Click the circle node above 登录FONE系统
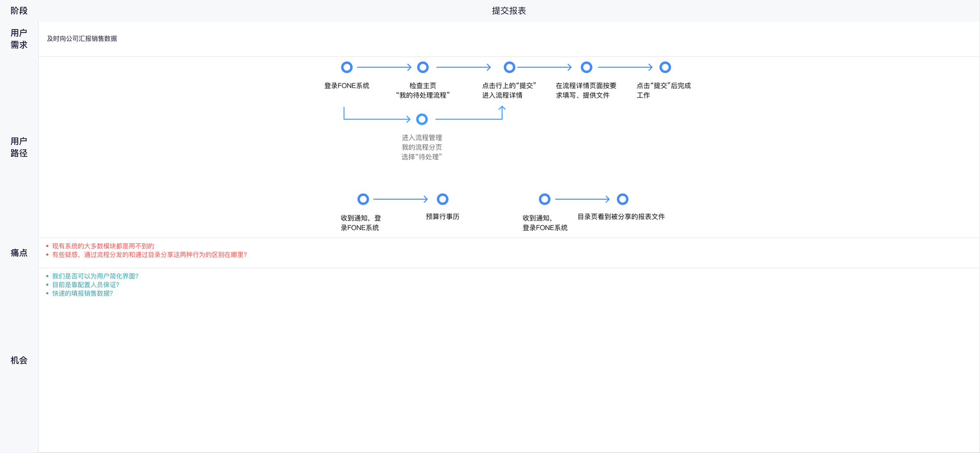Viewport: 980px width, 453px height. [346, 67]
